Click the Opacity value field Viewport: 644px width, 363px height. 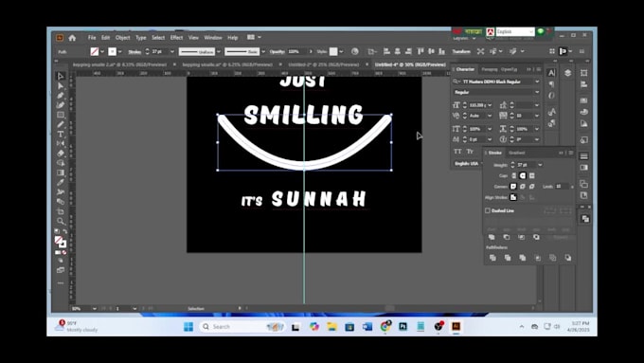(x=296, y=52)
